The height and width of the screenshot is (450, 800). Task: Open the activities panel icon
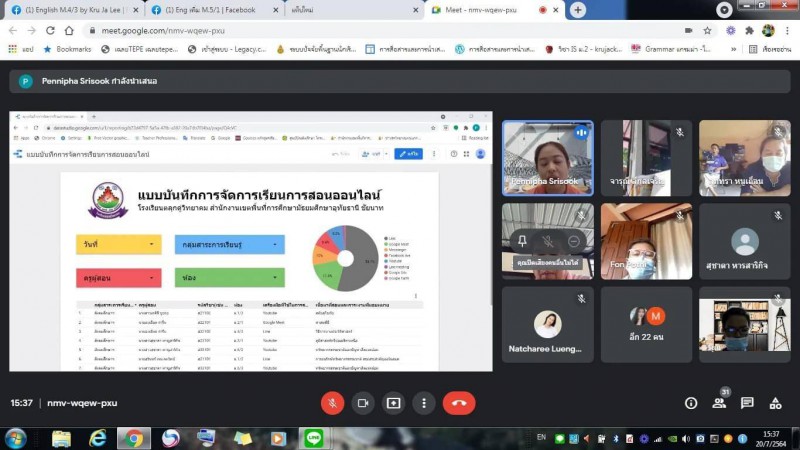[775, 403]
